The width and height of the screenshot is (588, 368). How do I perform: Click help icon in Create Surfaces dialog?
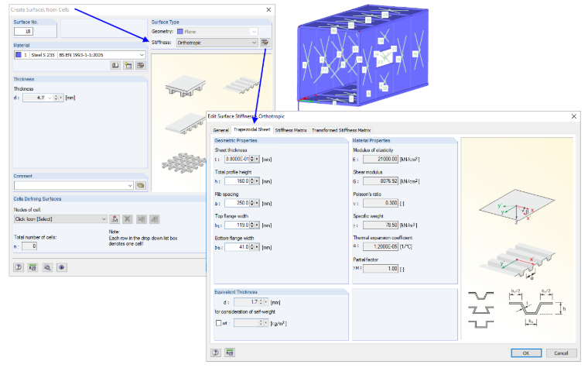[x=19, y=267]
